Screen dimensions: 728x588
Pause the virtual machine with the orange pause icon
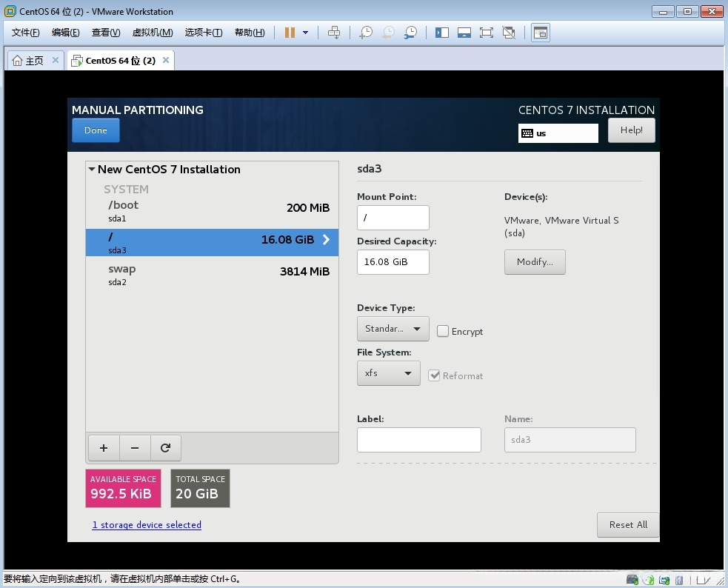click(290, 33)
